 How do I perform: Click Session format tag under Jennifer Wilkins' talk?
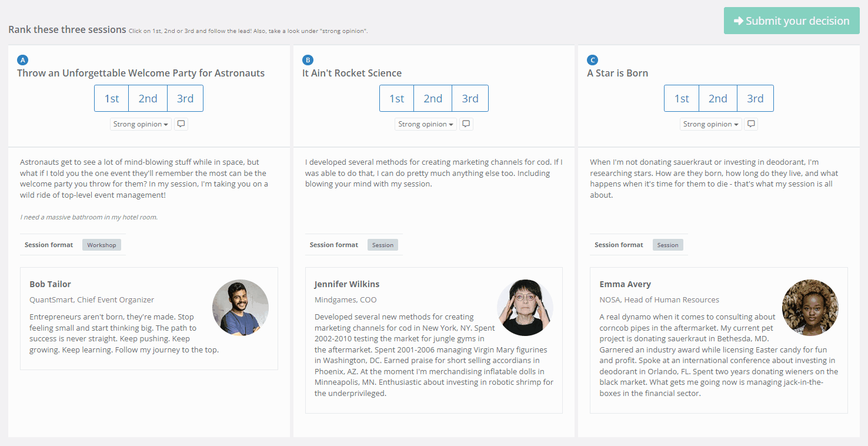(x=383, y=245)
